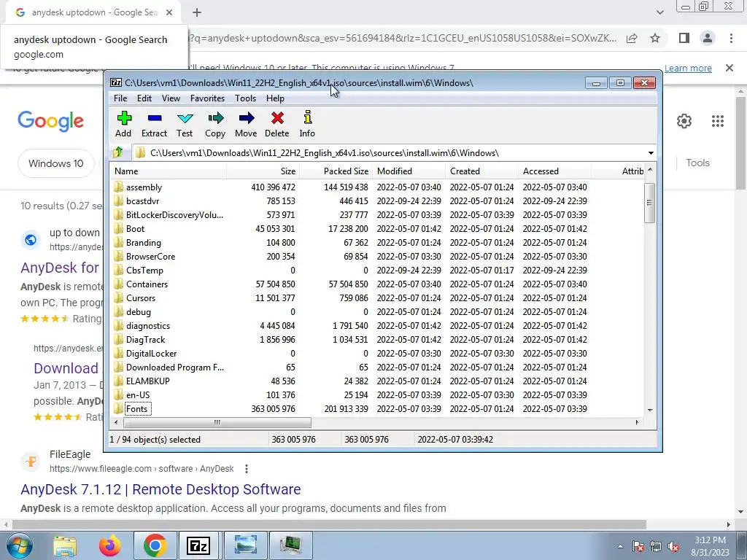The image size is (747, 560).
Task: Select the DigitalLocker folder row
Action: point(378,353)
